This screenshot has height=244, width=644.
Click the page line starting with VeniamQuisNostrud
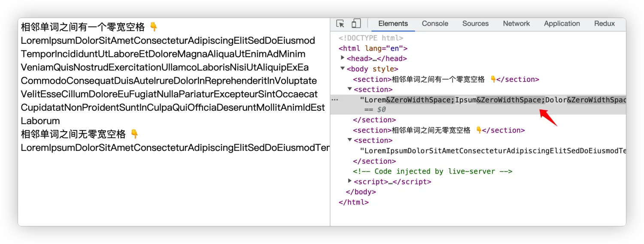tap(165, 68)
